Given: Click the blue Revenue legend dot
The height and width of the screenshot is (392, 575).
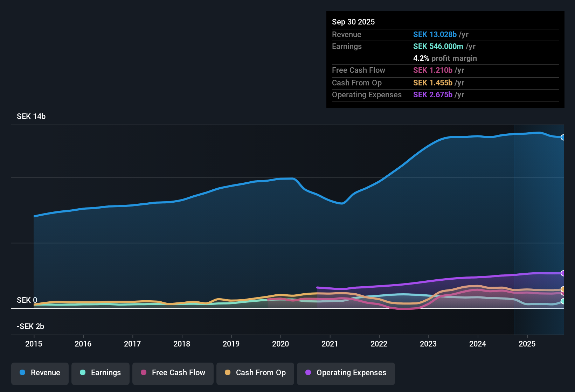Looking at the screenshot, I should [x=22, y=372].
